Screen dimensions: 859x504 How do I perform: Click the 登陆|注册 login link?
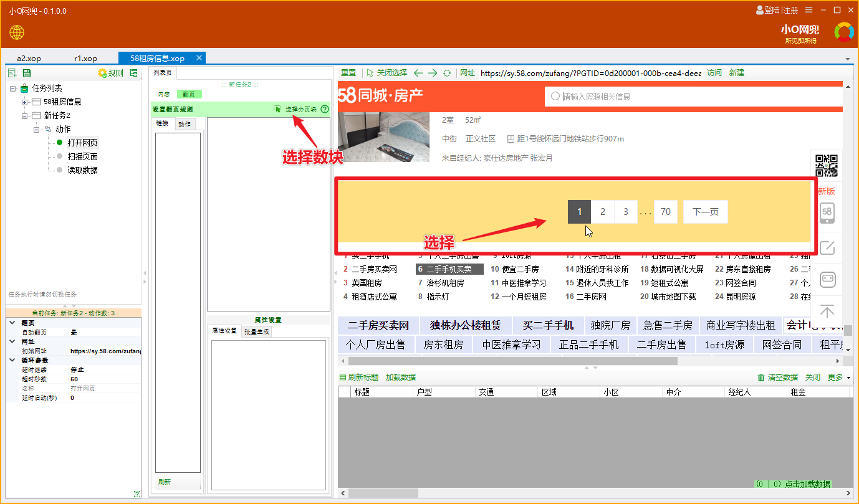click(x=777, y=10)
